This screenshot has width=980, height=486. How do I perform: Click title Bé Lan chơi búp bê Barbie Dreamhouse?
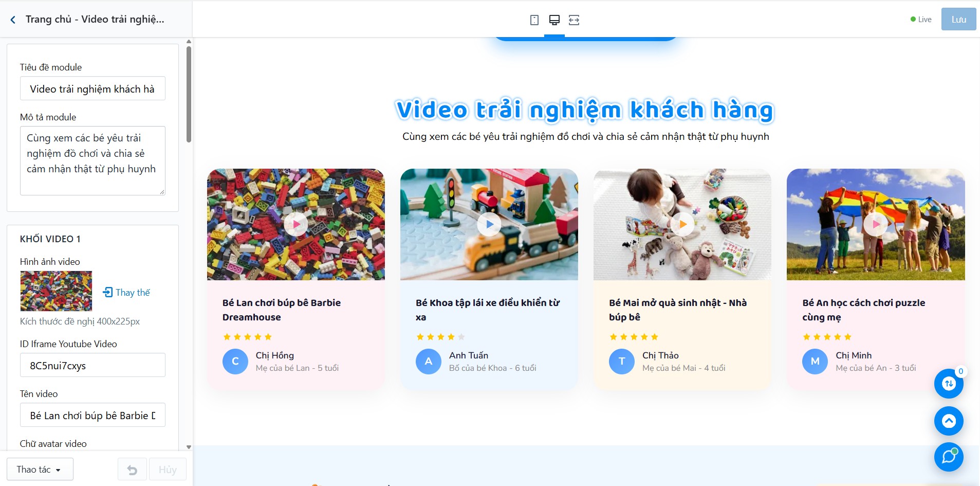point(282,310)
